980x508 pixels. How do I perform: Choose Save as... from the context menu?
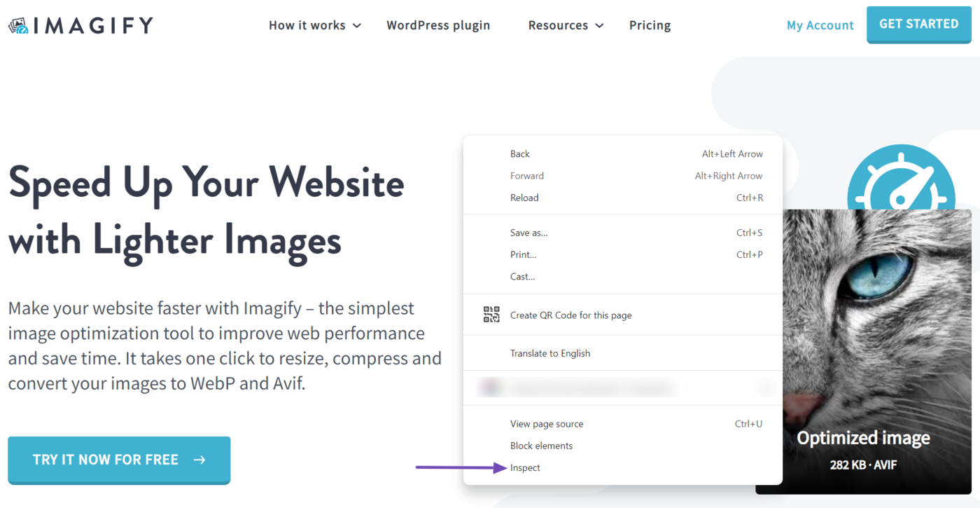[623, 233]
